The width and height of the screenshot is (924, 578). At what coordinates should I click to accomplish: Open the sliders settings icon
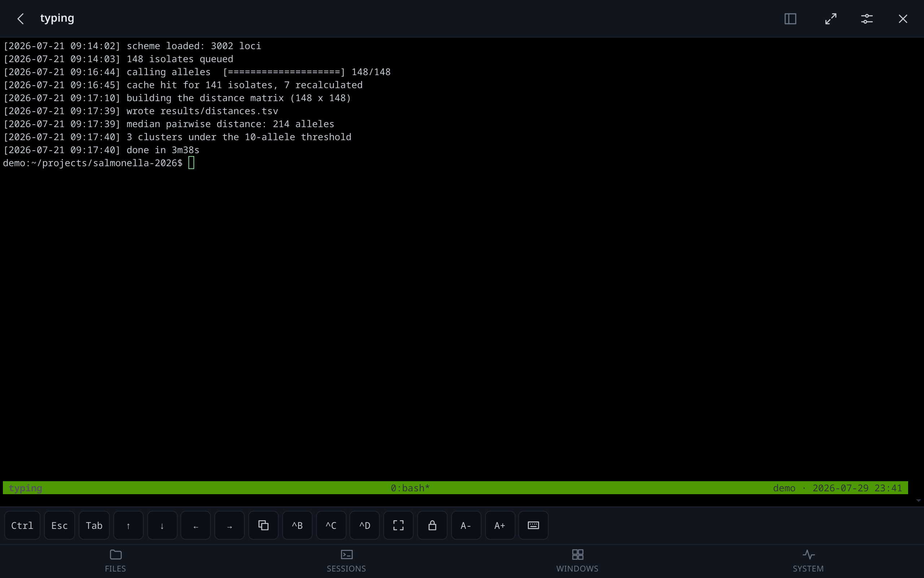[x=867, y=19]
